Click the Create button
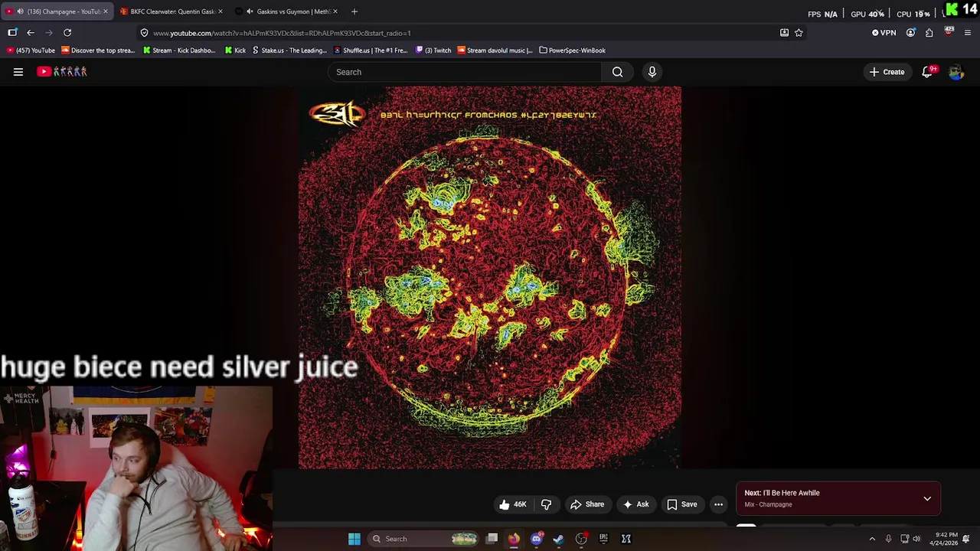 [x=887, y=72]
